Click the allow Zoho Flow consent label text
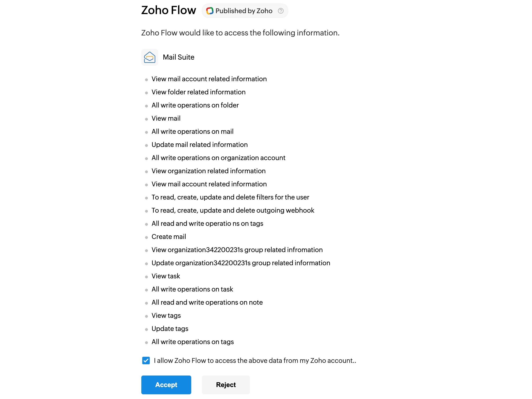The height and width of the screenshot is (399, 532). [x=255, y=361]
